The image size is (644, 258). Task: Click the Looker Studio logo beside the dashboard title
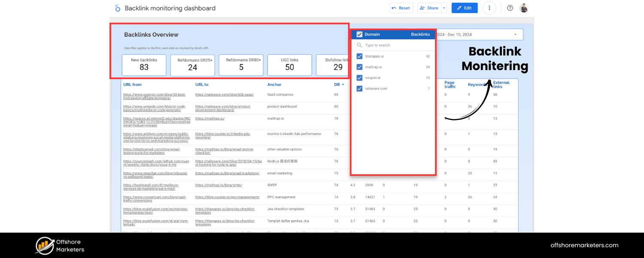pyautogui.click(x=117, y=8)
